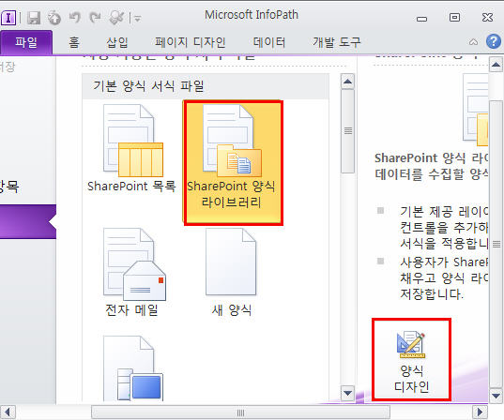Open Help with the question mark icon
The image size is (504, 420).
tap(494, 41)
